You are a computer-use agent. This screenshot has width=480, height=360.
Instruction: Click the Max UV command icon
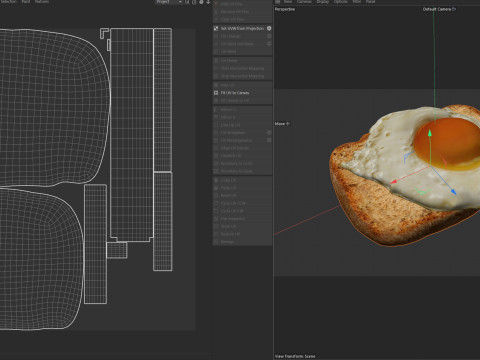[x=216, y=85]
